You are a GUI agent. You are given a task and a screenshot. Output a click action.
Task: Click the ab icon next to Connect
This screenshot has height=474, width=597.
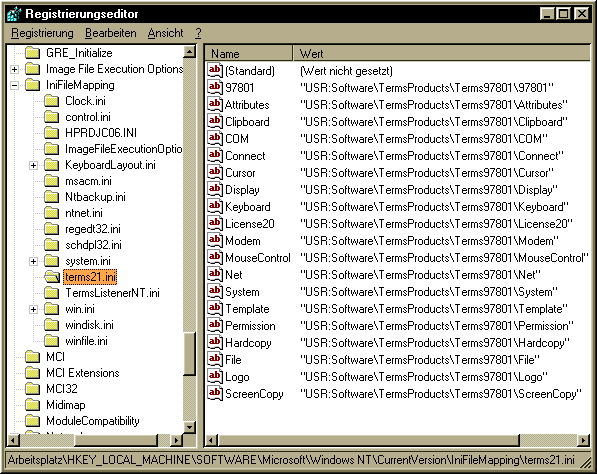click(215, 155)
